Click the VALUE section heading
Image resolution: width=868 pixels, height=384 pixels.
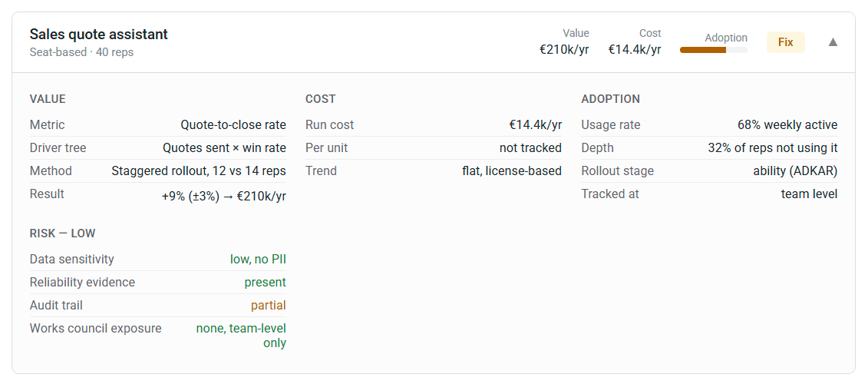[48, 99]
